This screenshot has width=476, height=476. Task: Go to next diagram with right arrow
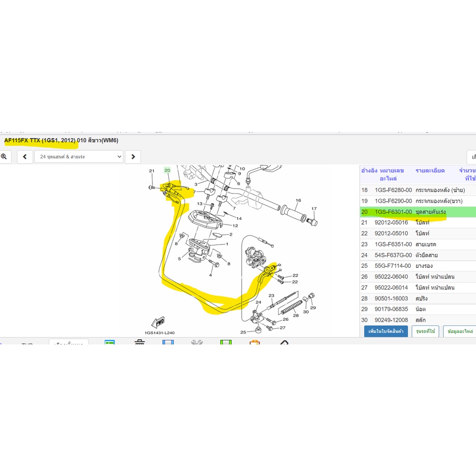(133, 157)
